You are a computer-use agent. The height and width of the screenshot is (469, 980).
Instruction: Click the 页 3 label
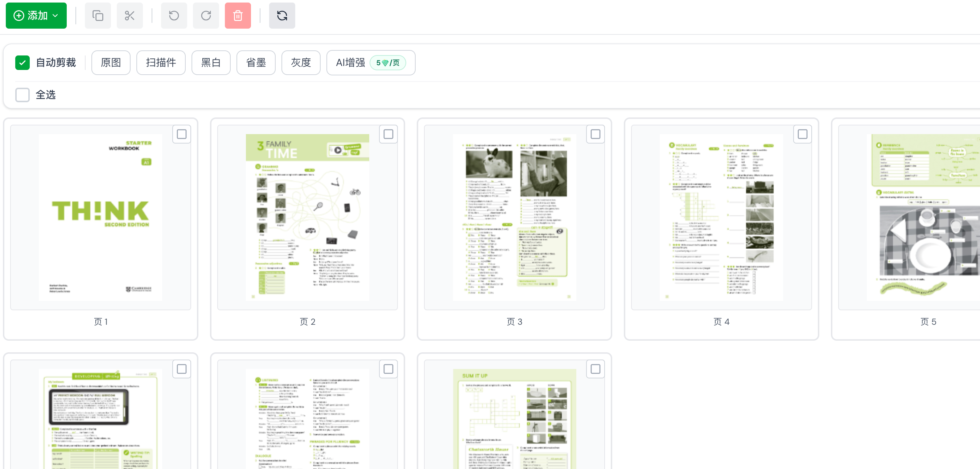[x=514, y=322]
